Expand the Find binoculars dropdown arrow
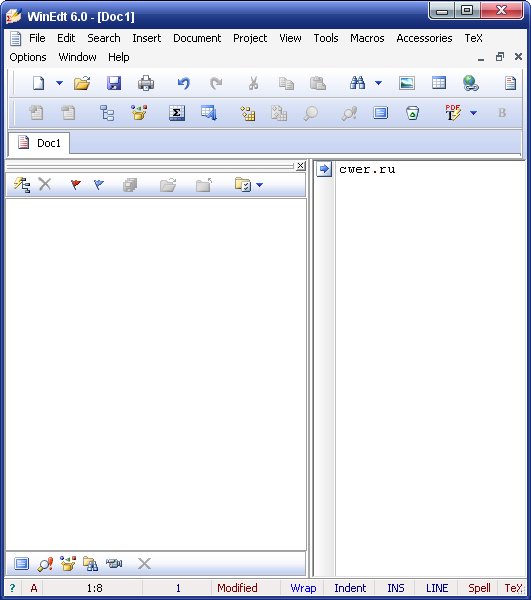 tap(378, 83)
